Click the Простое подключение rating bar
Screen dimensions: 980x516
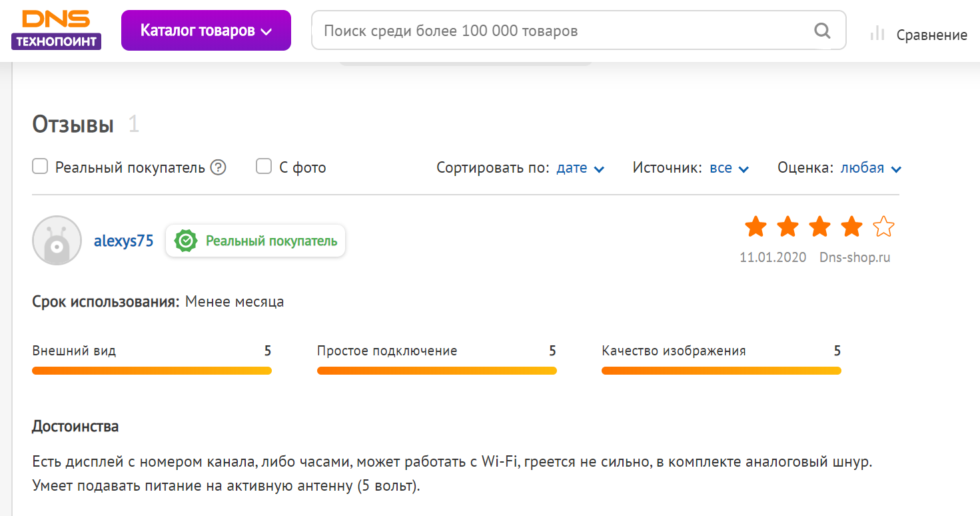[x=436, y=371]
